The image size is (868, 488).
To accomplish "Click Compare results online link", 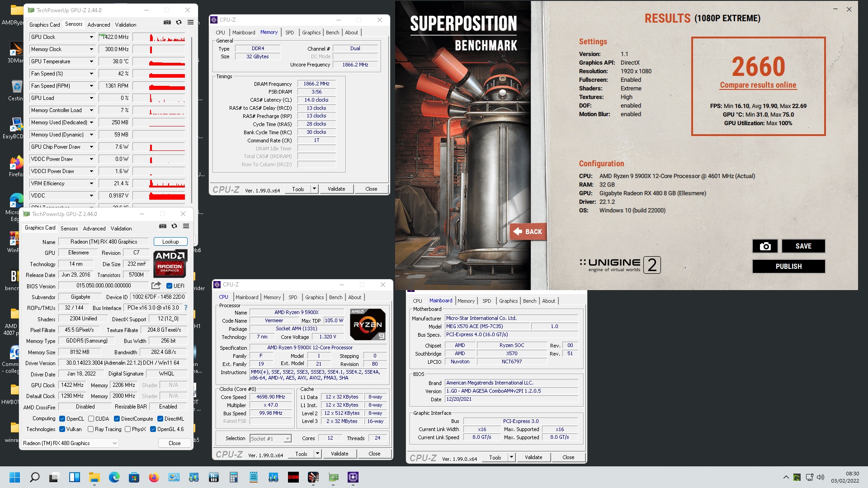I will (758, 85).
